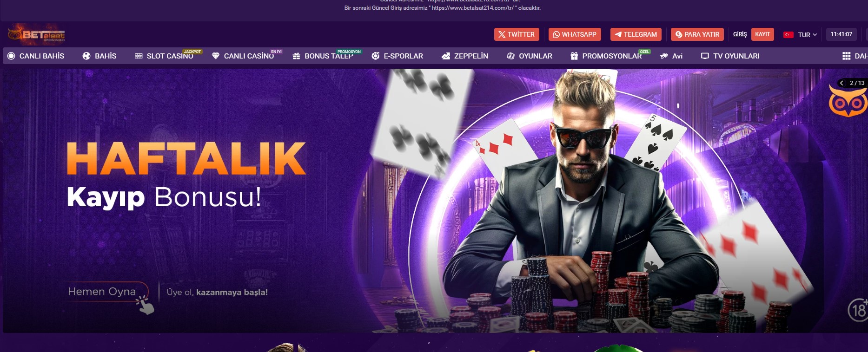Open the Zeppelin game menu item

point(465,56)
